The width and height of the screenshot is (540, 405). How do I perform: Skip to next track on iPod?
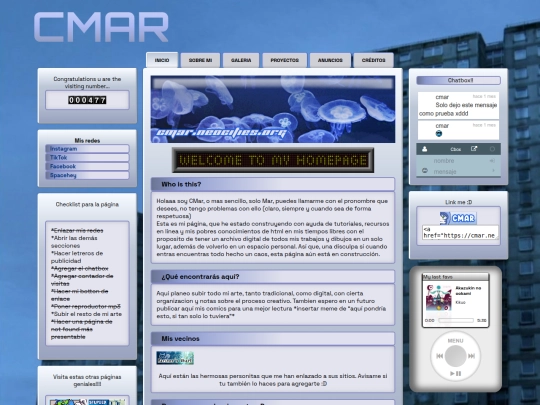click(x=471, y=356)
